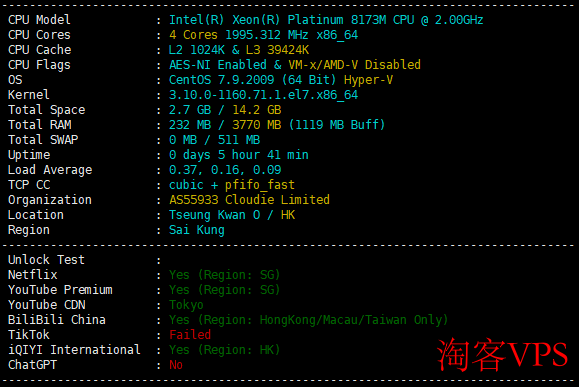Select the Tseung Kwan O location text
Image resolution: width=579 pixels, height=387 pixels.
[214, 215]
